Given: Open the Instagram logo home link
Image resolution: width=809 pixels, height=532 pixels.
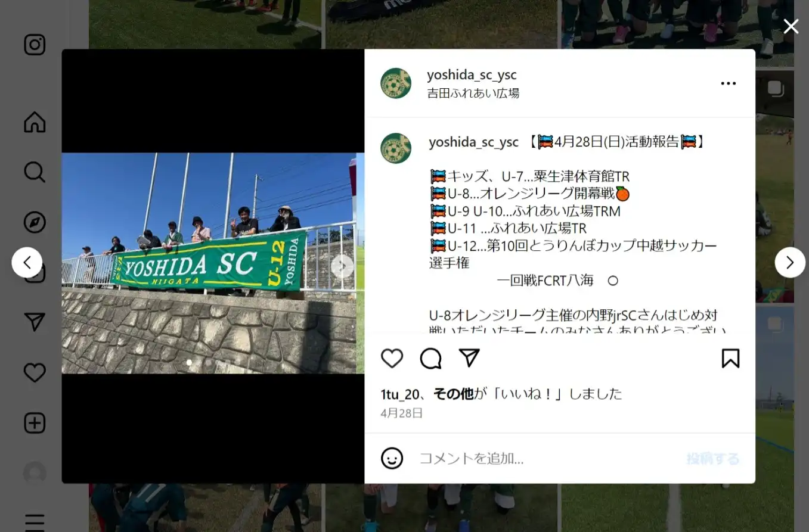Looking at the screenshot, I should click(35, 45).
